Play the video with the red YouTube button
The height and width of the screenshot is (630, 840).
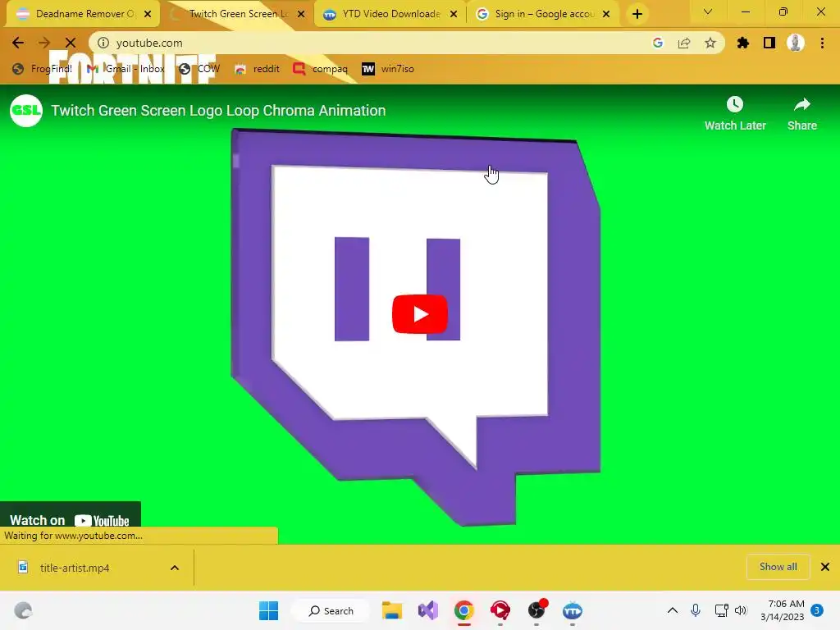[x=419, y=314]
